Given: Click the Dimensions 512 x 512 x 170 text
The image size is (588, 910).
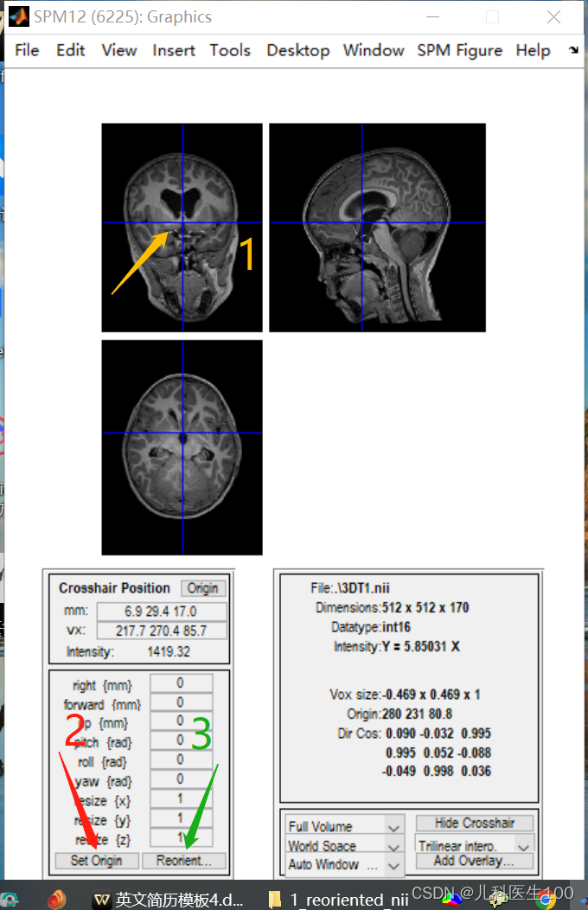Looking at the screenshot, I should point(392,607).
